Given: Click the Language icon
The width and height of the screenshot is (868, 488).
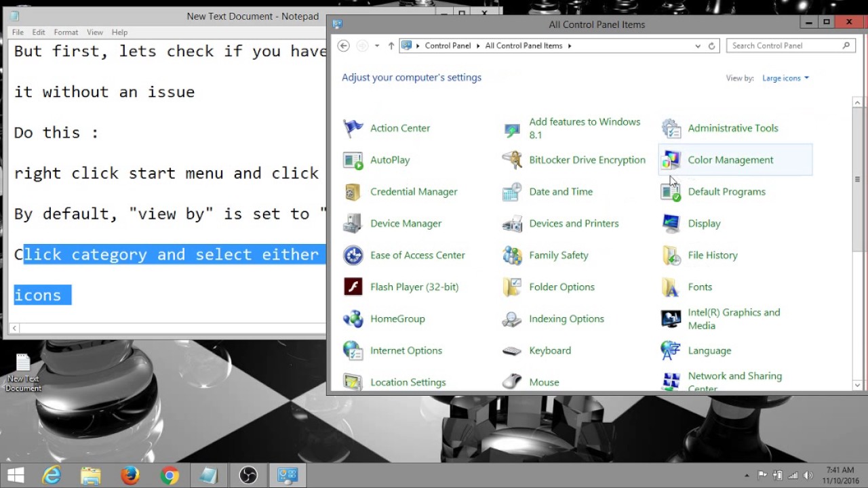Looking at the screenshot, I should (671, 350).
